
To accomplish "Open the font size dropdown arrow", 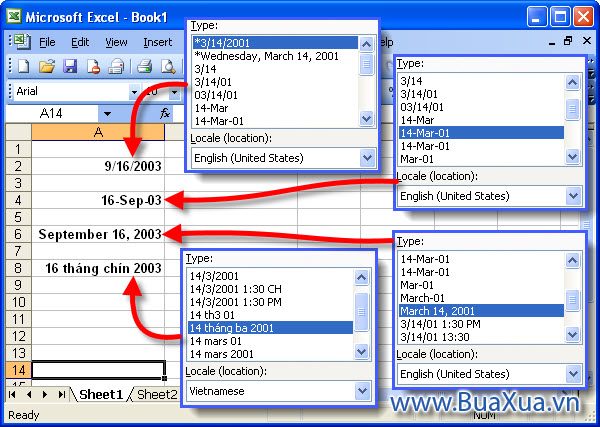I will tap(174, 92).
